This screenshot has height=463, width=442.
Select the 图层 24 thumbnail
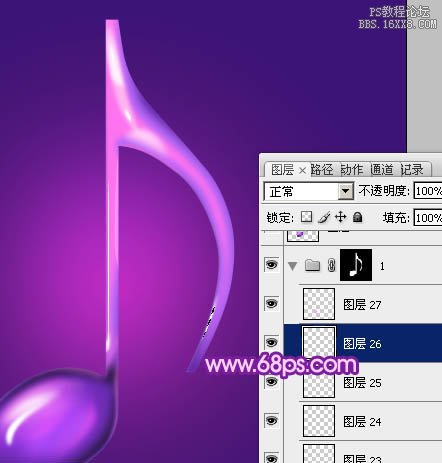319,421
